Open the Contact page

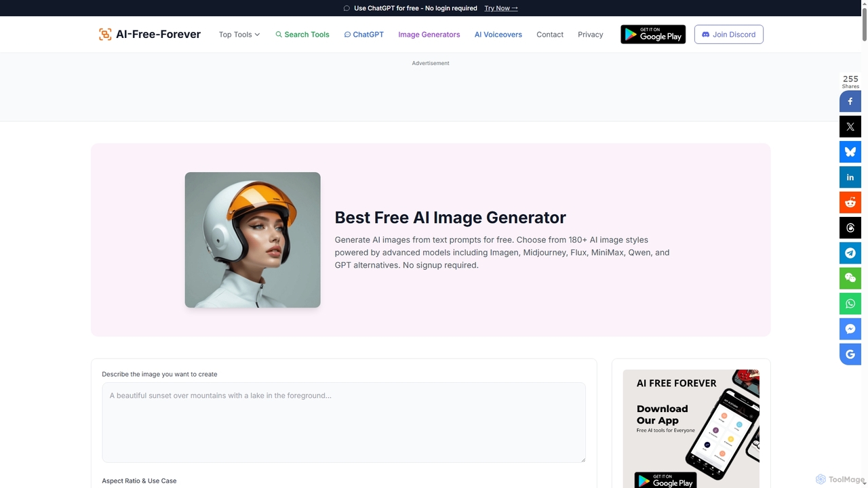pyautogui.click(x=550, y=35)
